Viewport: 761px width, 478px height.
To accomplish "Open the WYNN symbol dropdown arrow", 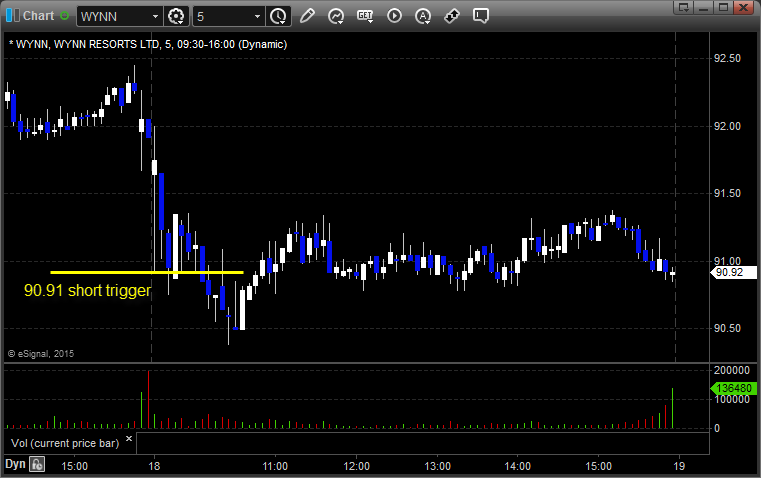I will 155,16.
